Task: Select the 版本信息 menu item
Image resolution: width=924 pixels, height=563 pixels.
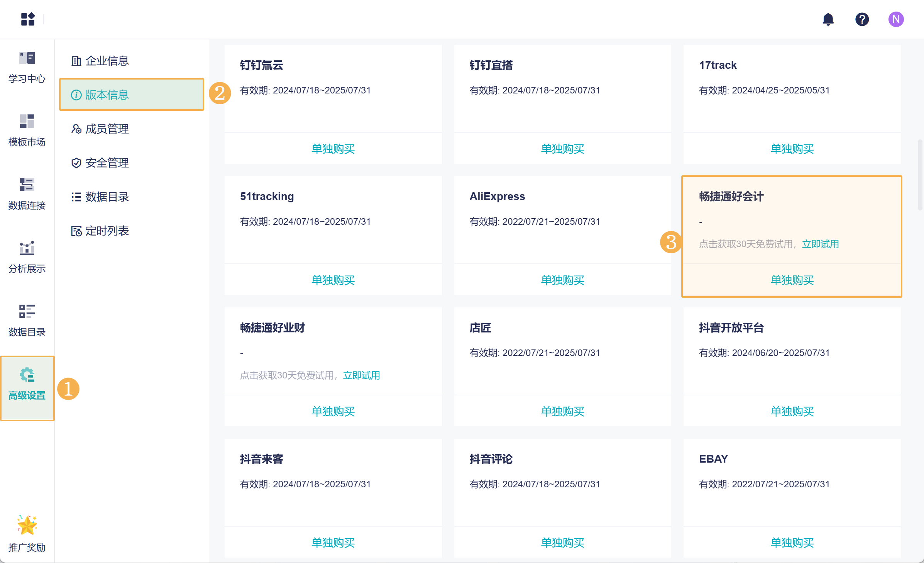Action: (107, 95)
